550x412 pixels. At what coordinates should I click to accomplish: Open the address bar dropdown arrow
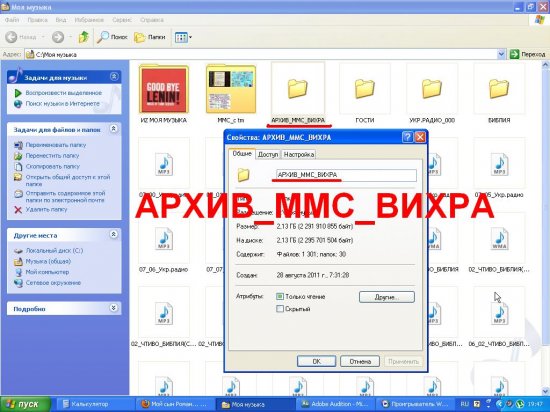point(501,54)
